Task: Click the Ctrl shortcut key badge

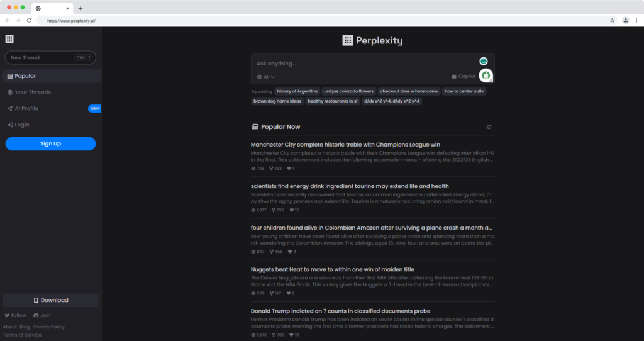Action: coord(80,57)
